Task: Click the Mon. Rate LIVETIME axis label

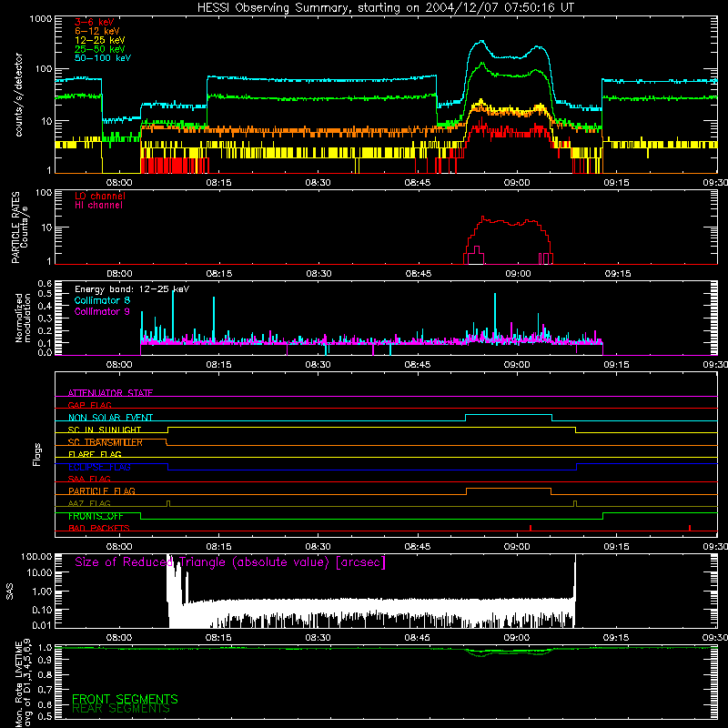Action: pos(23,682)
